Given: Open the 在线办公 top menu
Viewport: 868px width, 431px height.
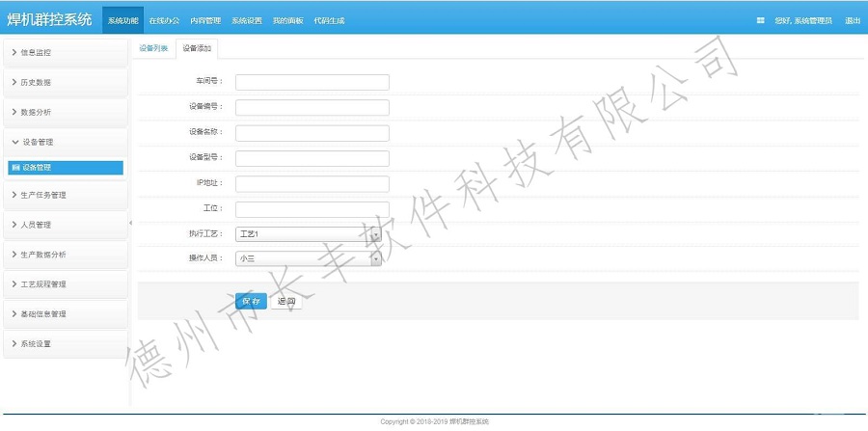Looking at the screenshot, I should (x=164, y=20).
